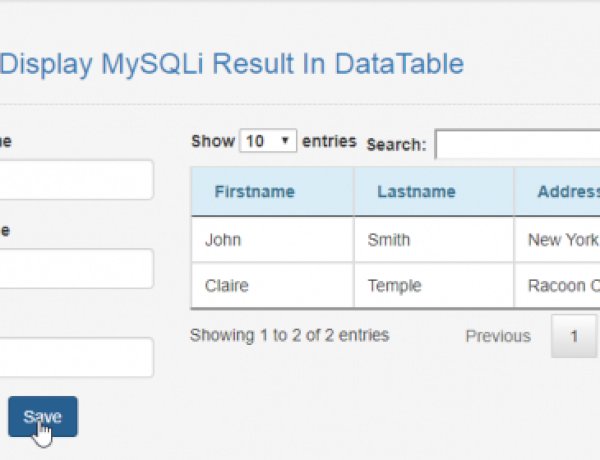Focus the form input directly above Save
600x460 pixels.
click(76, 357)
